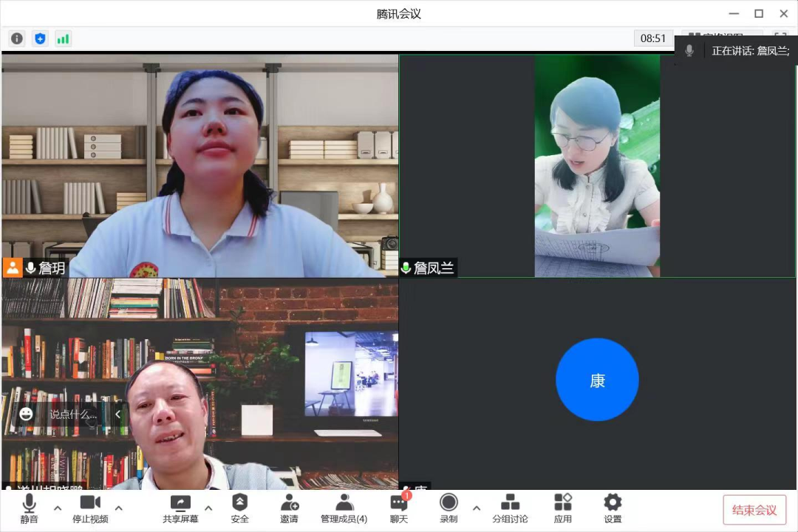Open the meeting info icon
The height and width of the screenshot is (532, 798).
click(17, 38)
